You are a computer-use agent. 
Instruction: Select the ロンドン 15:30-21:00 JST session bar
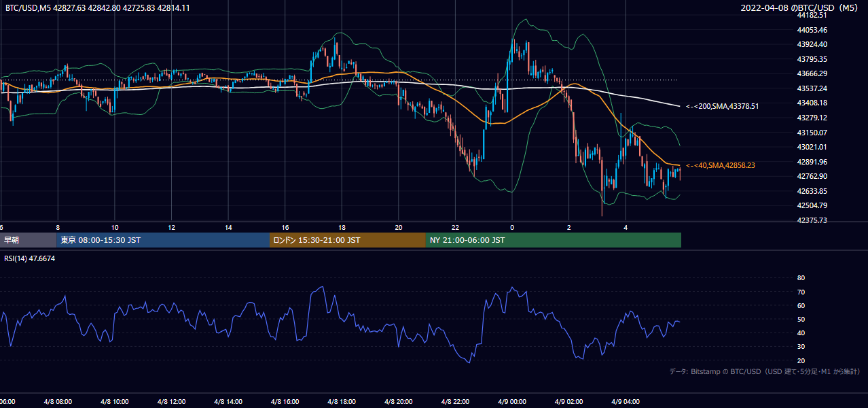tap(348, 240)
